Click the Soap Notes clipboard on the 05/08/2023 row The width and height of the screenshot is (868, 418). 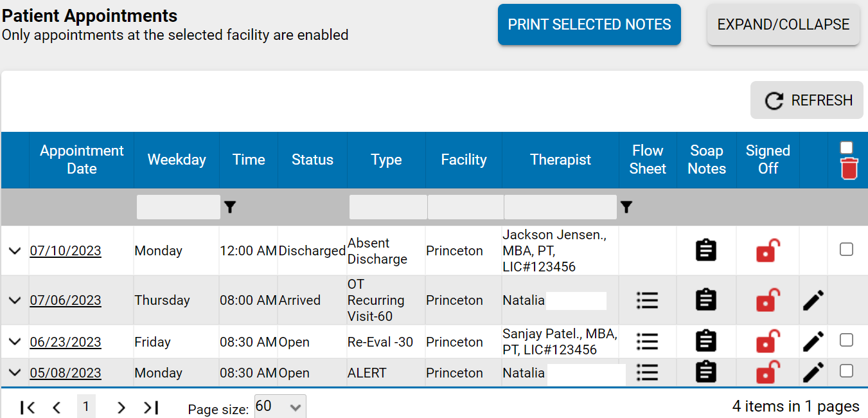(706, 372)
